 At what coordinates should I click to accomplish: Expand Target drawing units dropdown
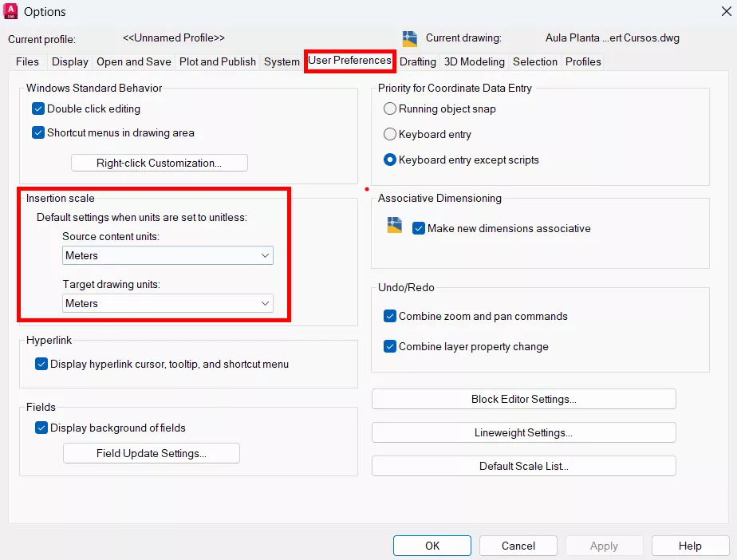tap(167, 303)
